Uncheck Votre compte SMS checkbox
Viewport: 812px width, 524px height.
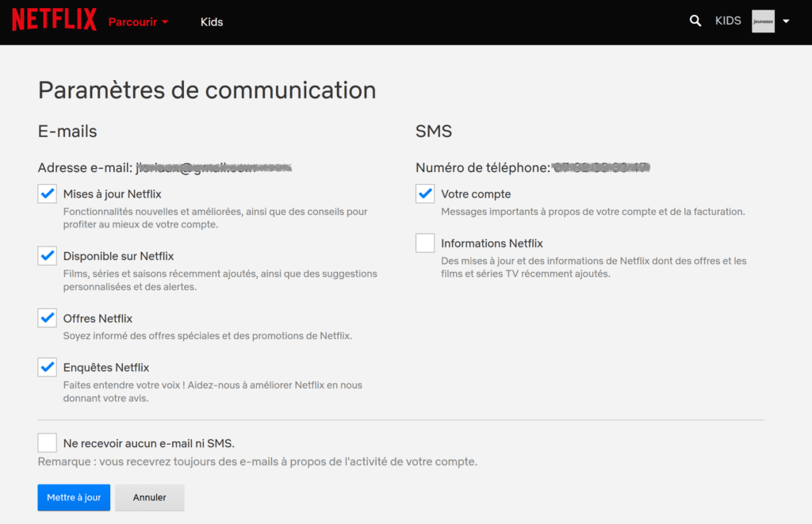click(425, 193)
